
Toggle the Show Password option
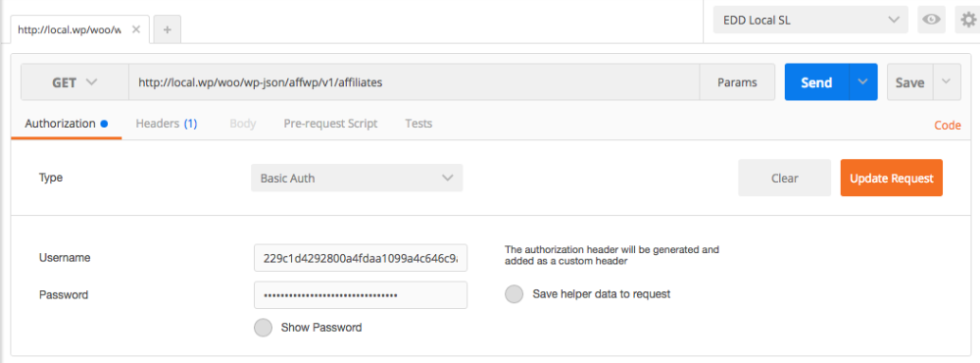coord(263,328)
